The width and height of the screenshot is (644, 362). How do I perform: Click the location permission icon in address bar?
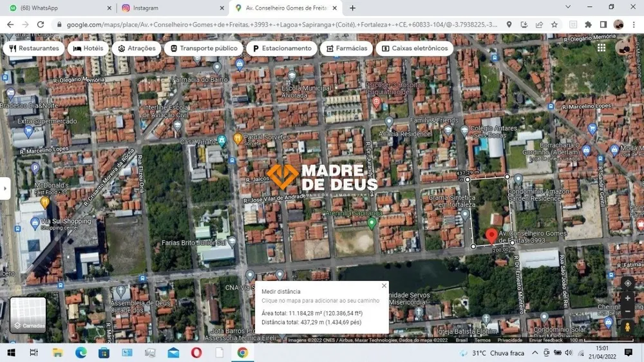point(509,24)
